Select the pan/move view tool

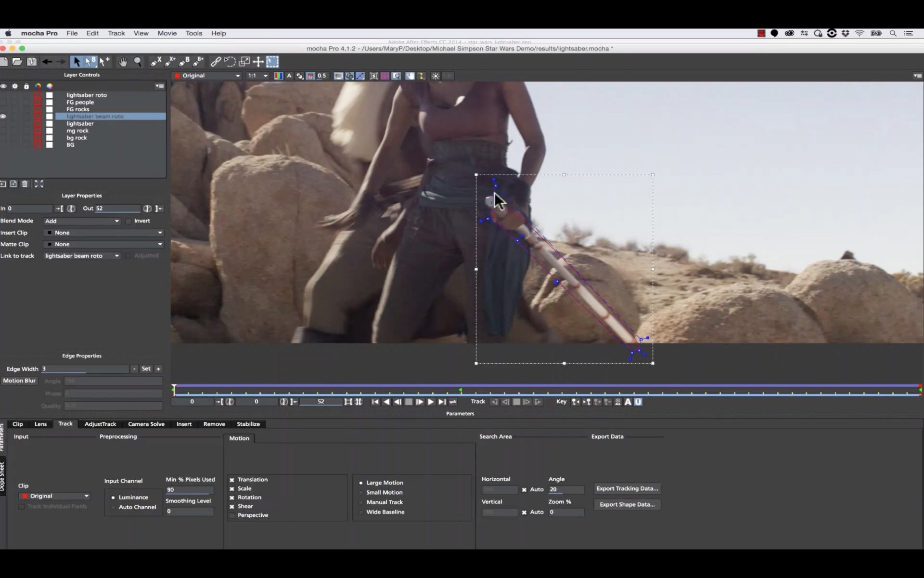click(122, 61)
